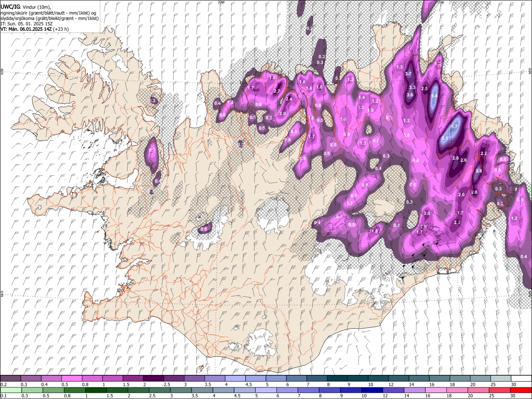Click the 3.8 value near the east coast
The width and height of the screenshot is (532, 399).
478,171
